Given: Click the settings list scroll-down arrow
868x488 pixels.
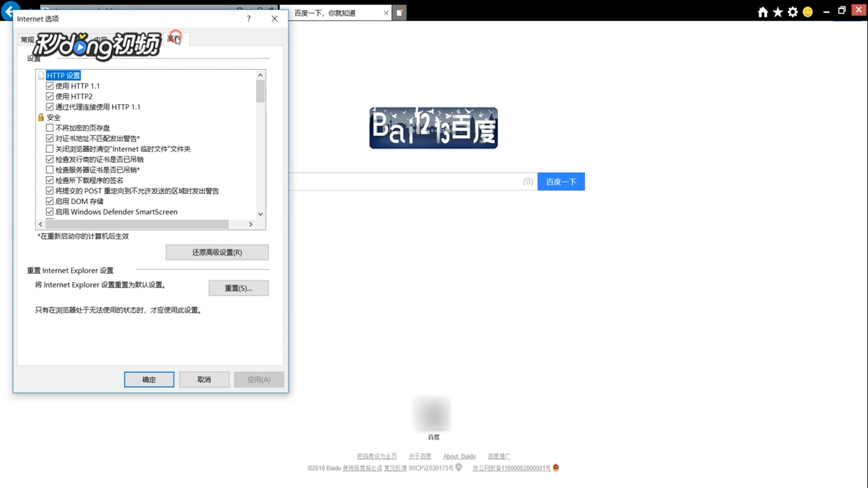Looking at the screenshot, I should (x=261, y=214).
